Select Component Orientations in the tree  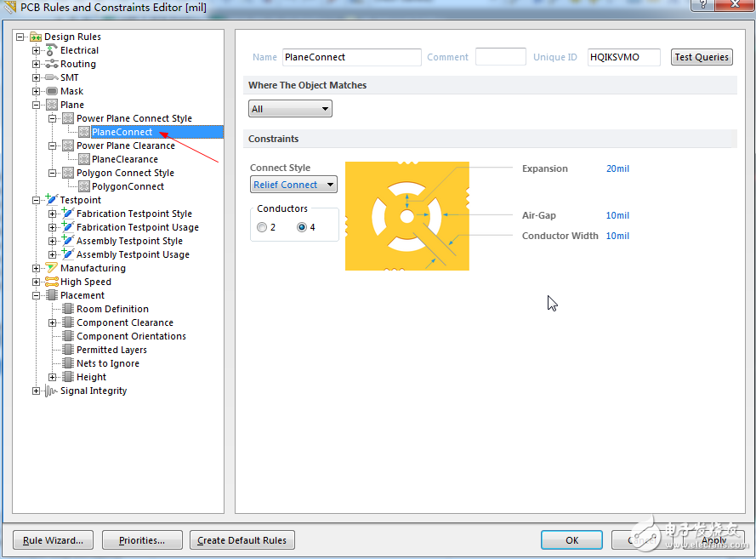coord(131,336)
